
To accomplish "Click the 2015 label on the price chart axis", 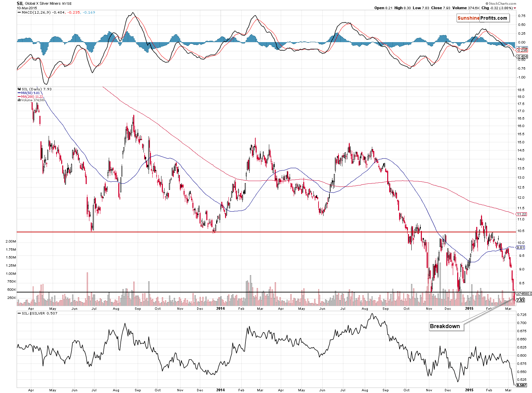I will pyautogui.click(x=469, y=308).
